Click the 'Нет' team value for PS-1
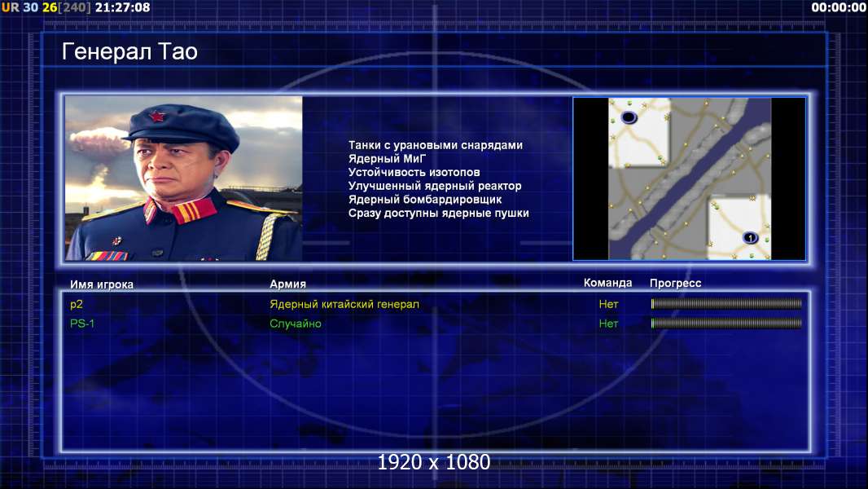The height and width of the screenshot is (489, 868). (608, 324)
